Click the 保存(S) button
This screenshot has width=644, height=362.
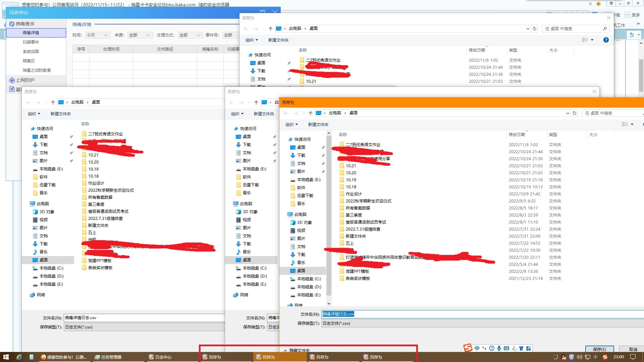(x=599, y=349)
